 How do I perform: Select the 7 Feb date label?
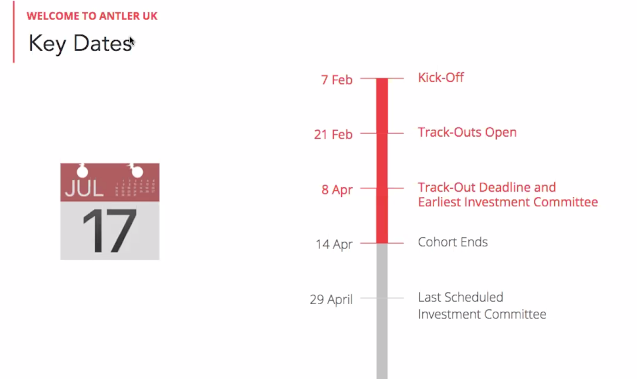pos(337,80)
